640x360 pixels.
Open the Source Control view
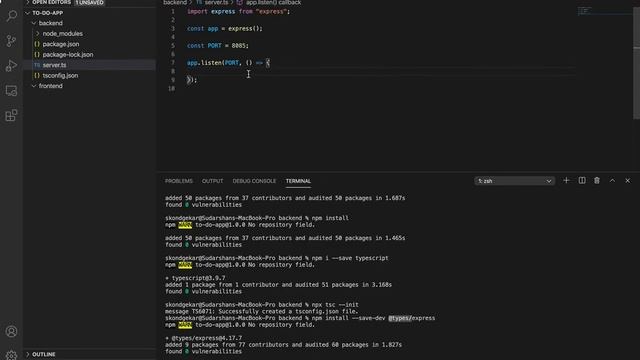[11, 40]
